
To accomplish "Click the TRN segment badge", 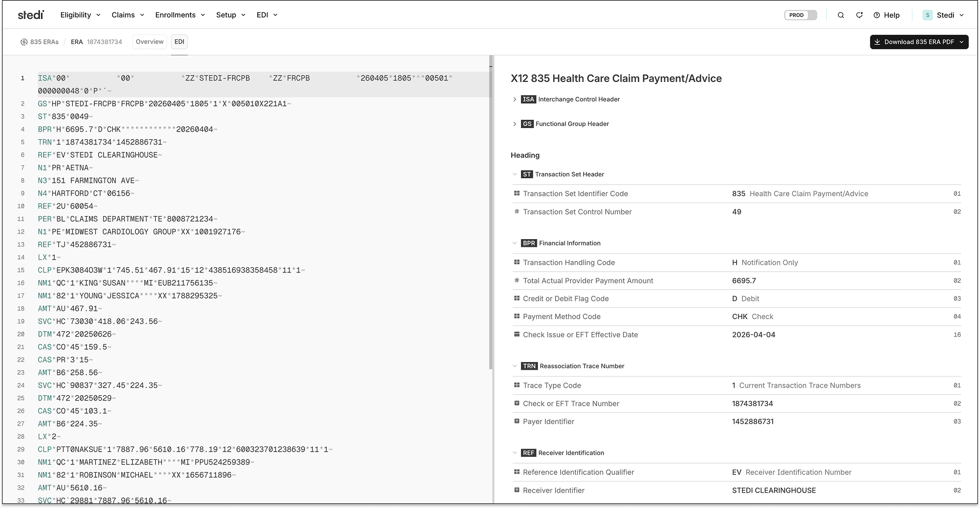I will coord(529,366).
